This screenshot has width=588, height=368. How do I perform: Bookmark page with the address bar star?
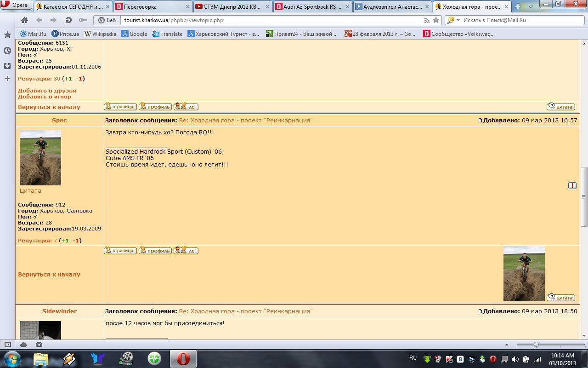(436, 20)
